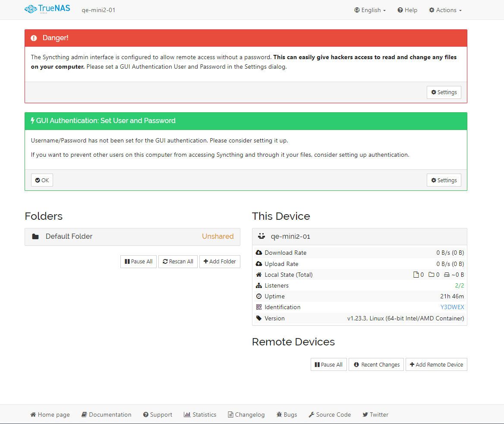Screen dimensions: 504x424
Task: Rescan all folders
Action: 178,262
